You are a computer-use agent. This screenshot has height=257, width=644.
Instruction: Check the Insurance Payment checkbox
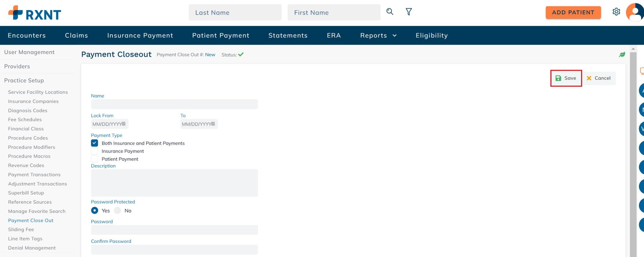point(94,151)
